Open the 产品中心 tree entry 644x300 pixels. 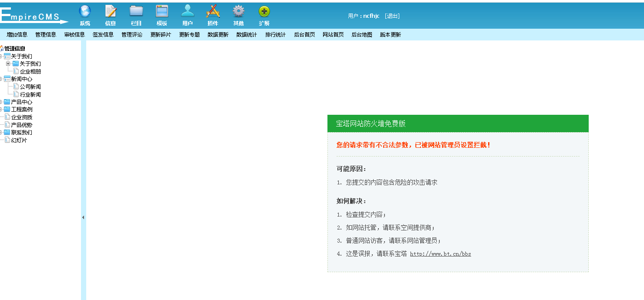(22, 102)
